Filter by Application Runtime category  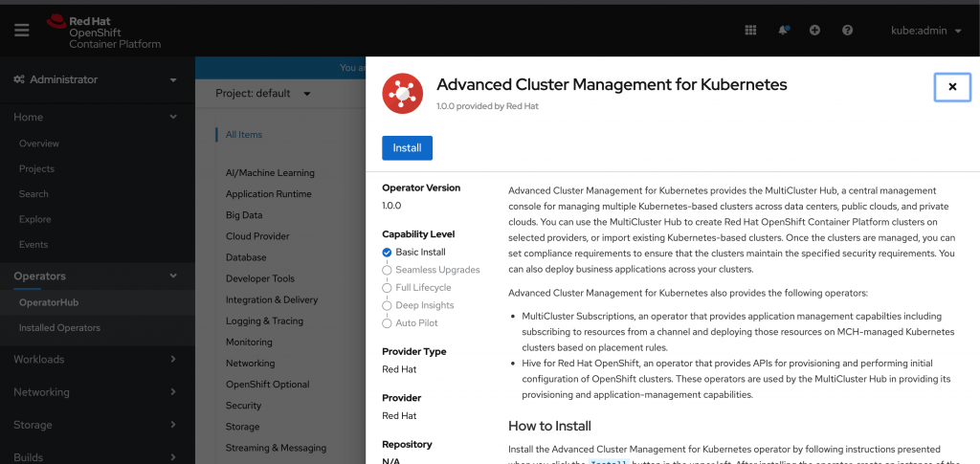(268, 193)
